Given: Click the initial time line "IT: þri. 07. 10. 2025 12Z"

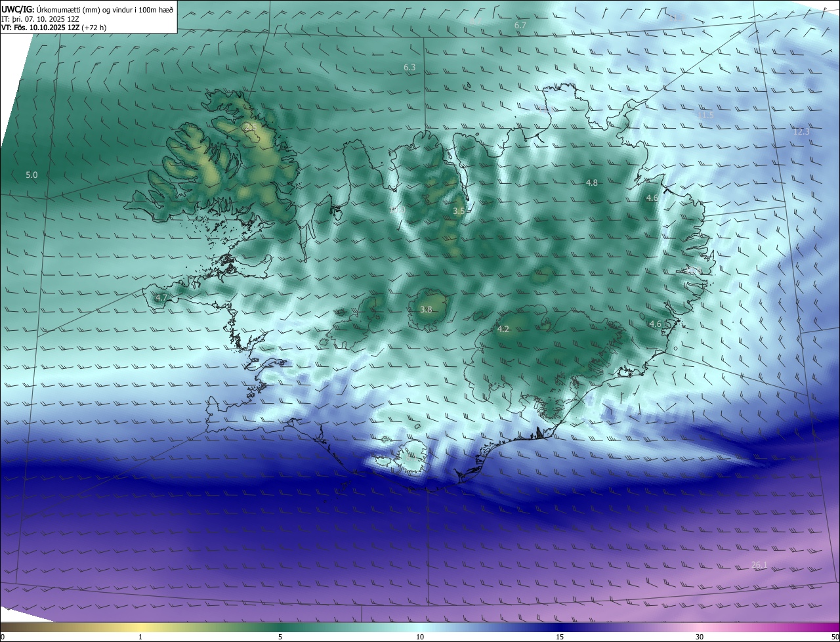Looking at the screenshot, I should [40, 20].
